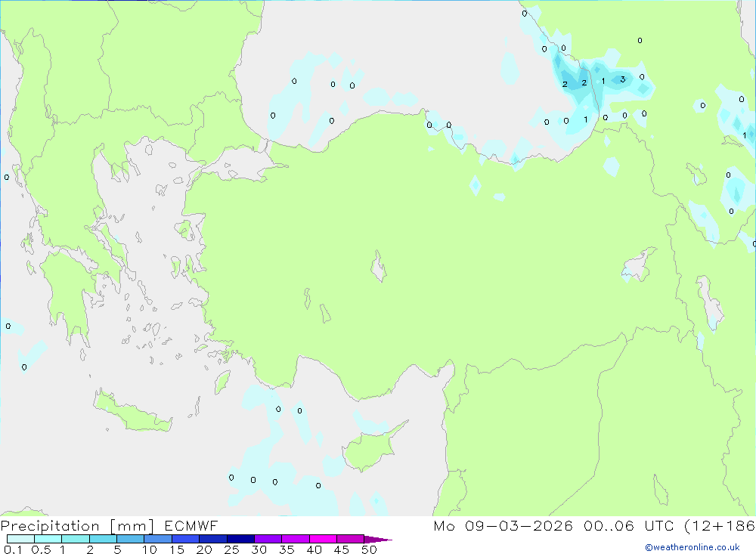Pick the 2–5 mm legend color
Image resolution: width=756 pixels, height=554 pixels.
click(x=103, y=539)
